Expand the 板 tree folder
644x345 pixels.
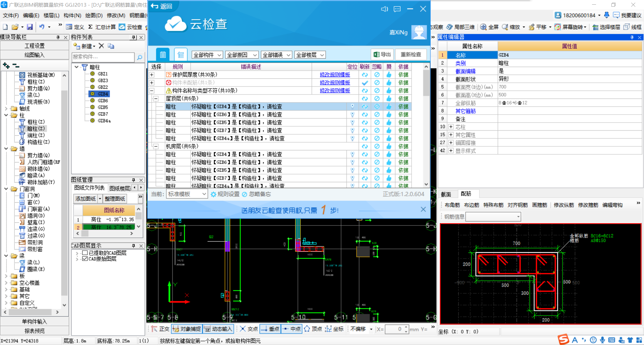point(6,276)
